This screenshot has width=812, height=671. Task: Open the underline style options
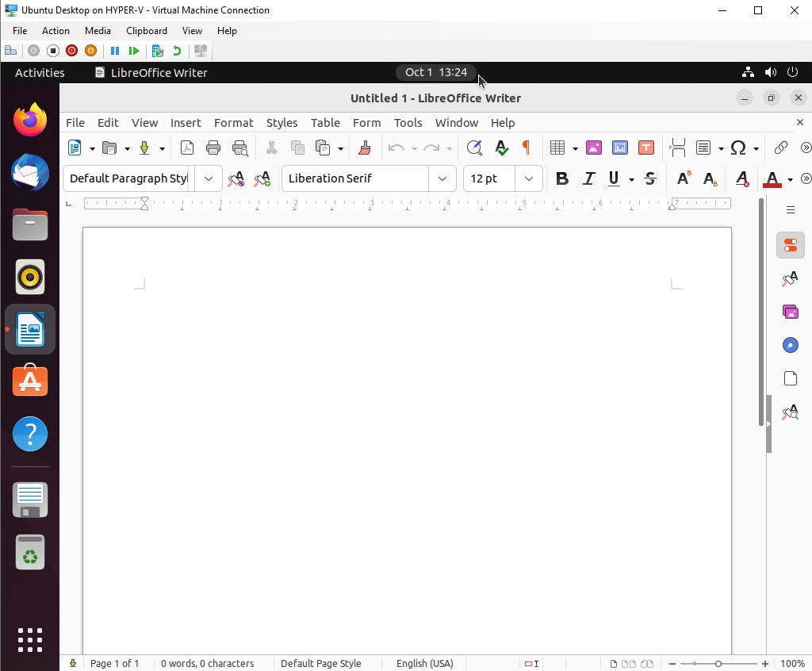pos(632,178)
